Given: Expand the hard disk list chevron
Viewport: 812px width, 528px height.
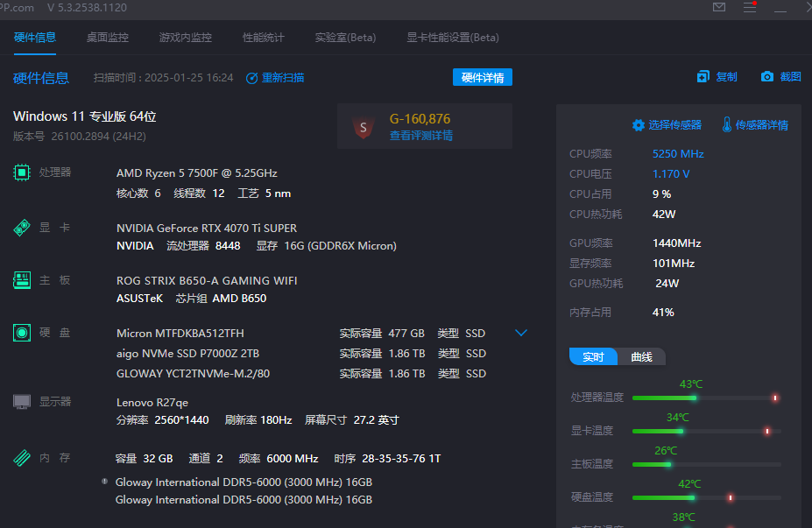Looking at the screenshot, I should pyautogui.click(x=521, y=333).
